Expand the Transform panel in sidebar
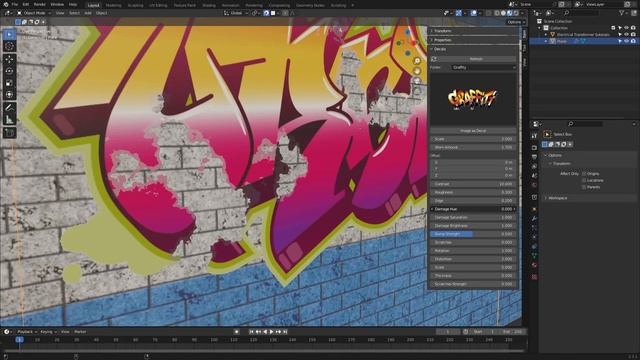Image resolution: width=640 pixels, height=360 pixels. pyautogui.click(x=474, y=31)
